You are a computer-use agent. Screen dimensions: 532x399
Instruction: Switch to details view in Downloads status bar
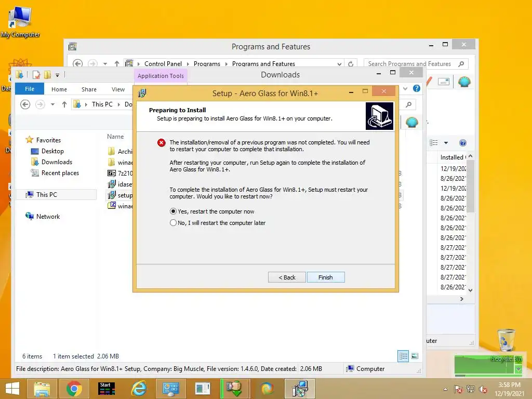403,356
